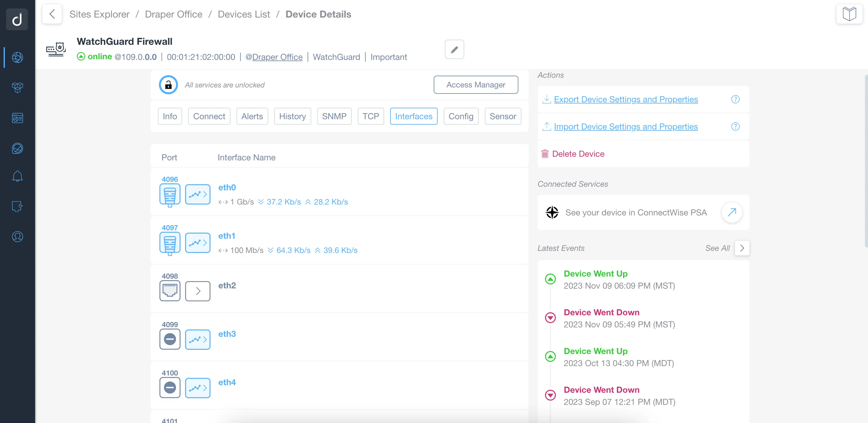This screenshot has width=868, height=423.
Task: Select the Interfaces tab
Action: click(x=414, y=116)
